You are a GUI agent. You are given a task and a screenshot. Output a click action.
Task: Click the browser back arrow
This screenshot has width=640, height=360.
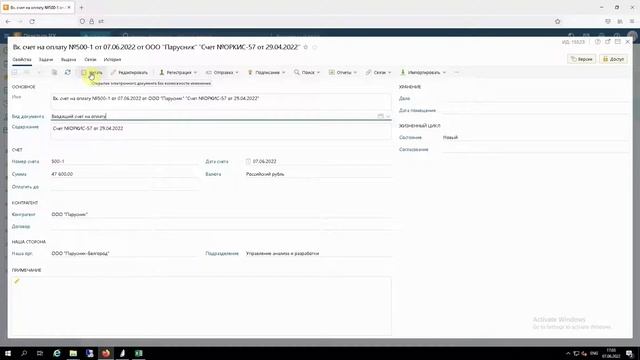coord(8,21)
